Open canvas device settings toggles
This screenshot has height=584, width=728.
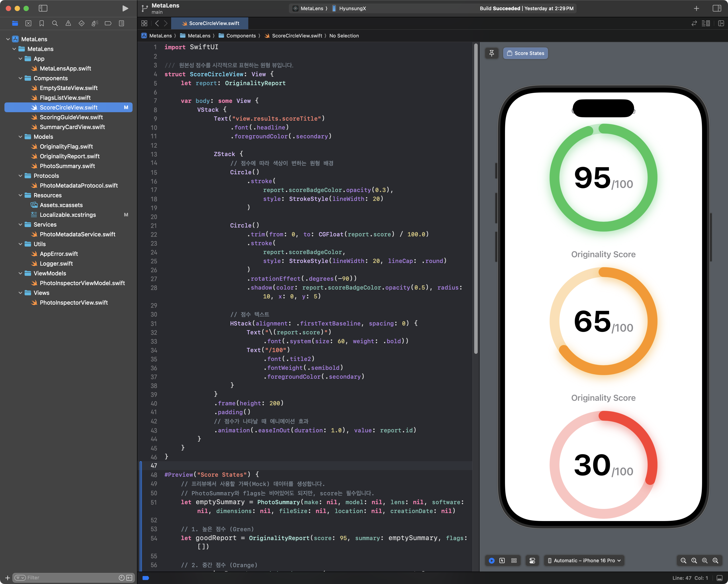click(x=532, y=560)
